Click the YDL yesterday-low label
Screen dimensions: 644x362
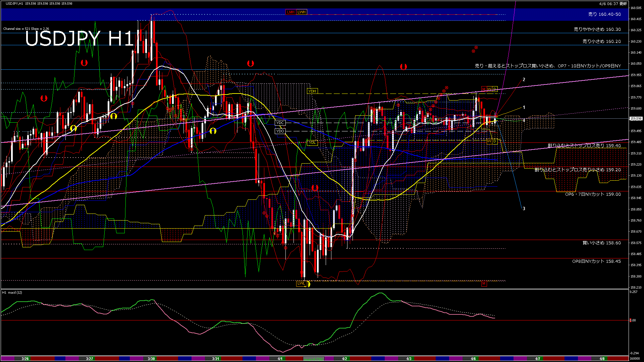point(312,142)
